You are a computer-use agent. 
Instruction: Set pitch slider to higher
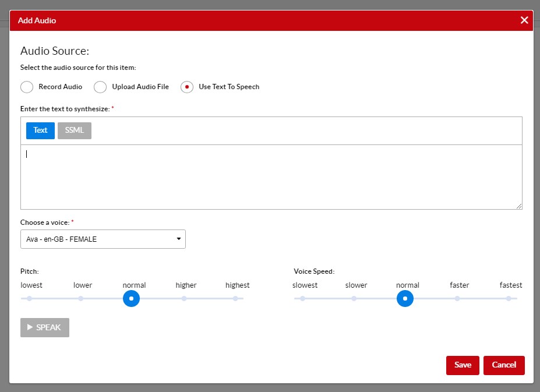[x=184, y=298]
